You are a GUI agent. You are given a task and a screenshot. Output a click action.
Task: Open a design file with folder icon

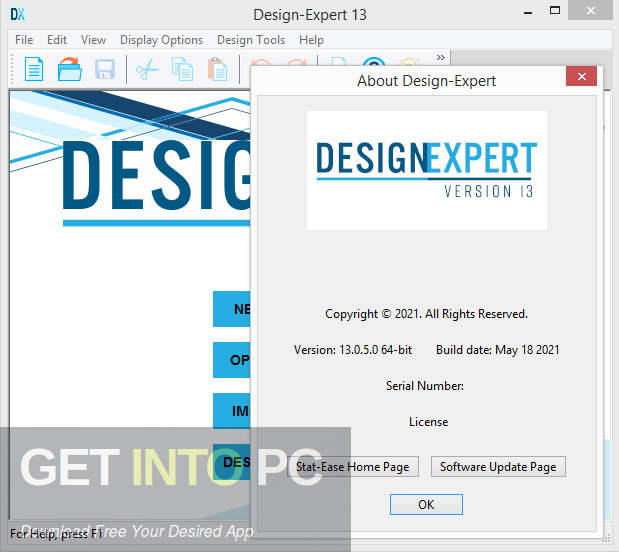69,69
